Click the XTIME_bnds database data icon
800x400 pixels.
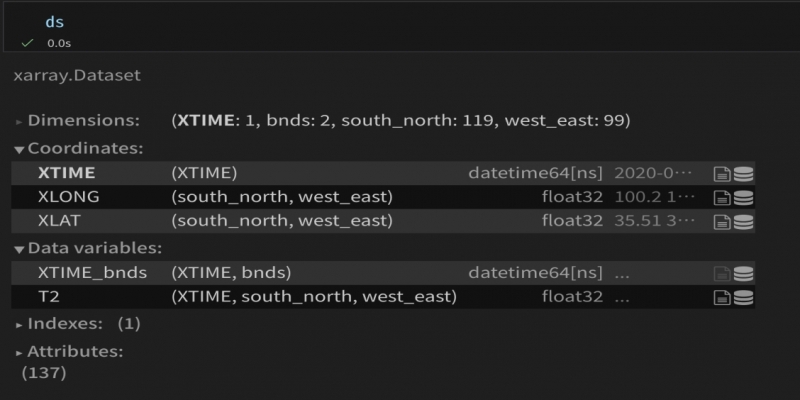pyautogui.click(x=743, y=273)
